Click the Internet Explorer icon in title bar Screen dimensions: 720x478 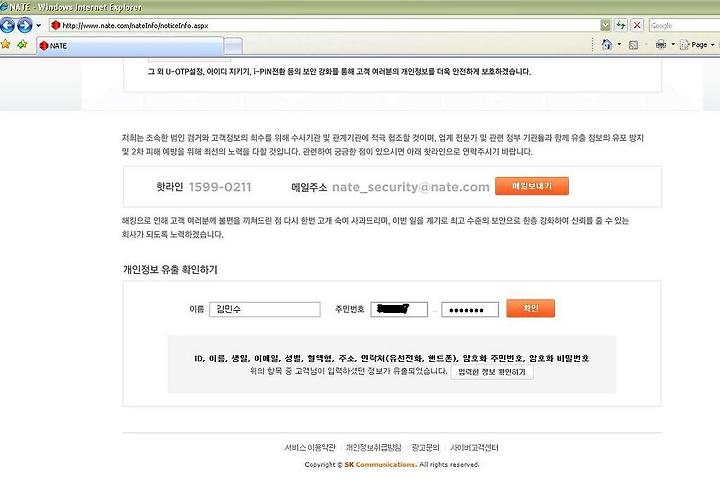(x=4, y=7)
